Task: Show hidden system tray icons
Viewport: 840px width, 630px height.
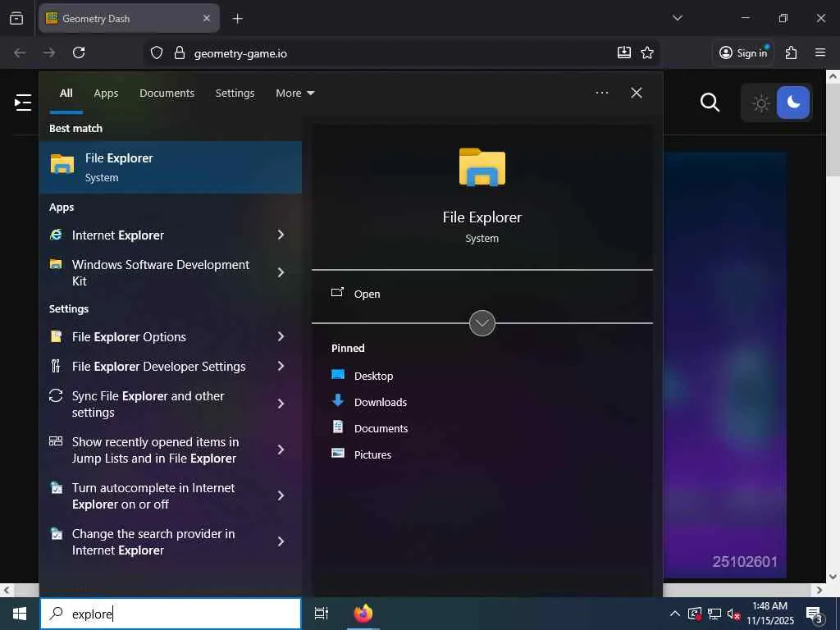Action: point(675,614)
